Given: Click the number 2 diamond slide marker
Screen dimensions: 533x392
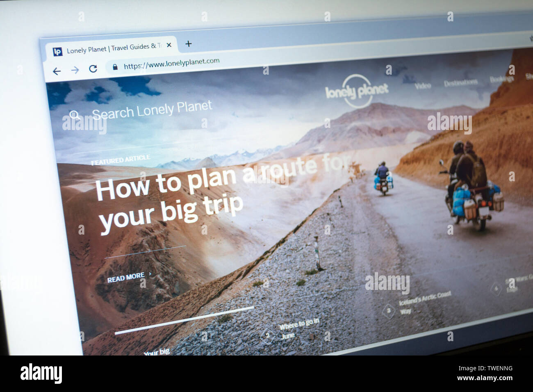Looking at the screenshot, I should pos(267,336).
